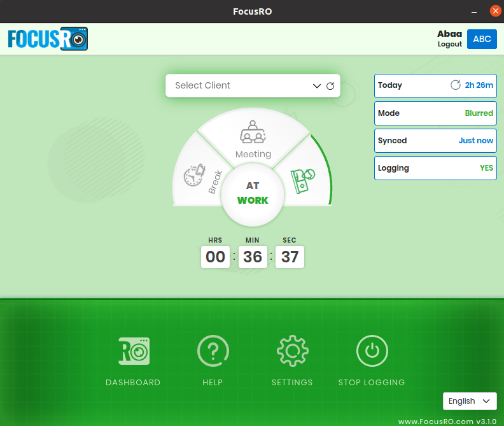Click the Today 2h 26m card
504x426 pixels.
(x=435, y=86)
